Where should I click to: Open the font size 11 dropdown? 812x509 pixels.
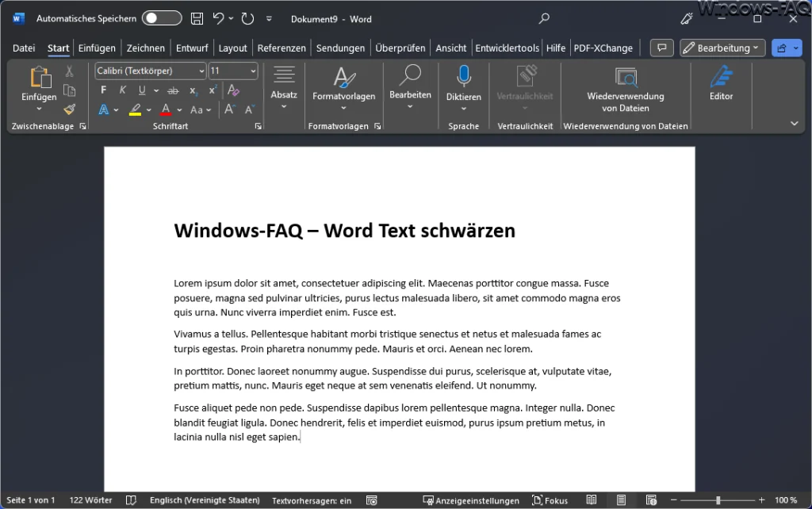pos(253,71)
